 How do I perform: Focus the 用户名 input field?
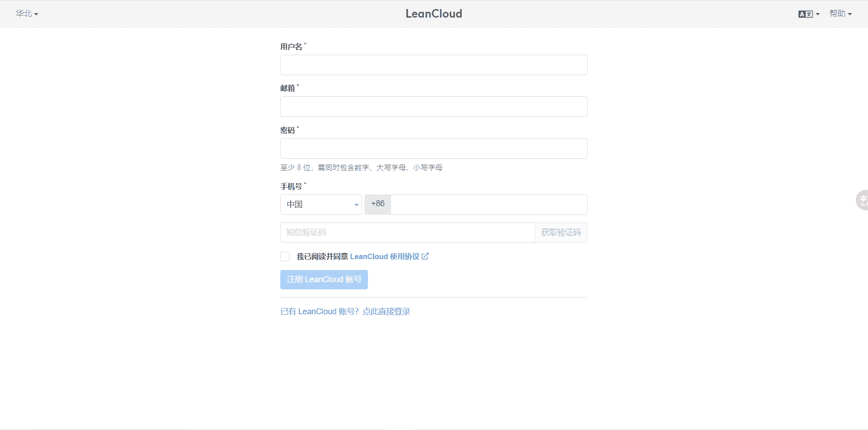pos(434,65)
